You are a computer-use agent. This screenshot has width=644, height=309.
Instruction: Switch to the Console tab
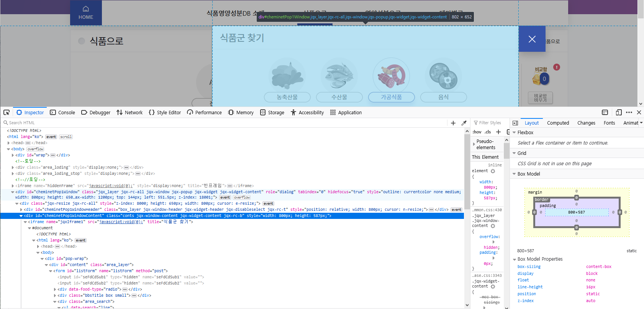point(62,112)
